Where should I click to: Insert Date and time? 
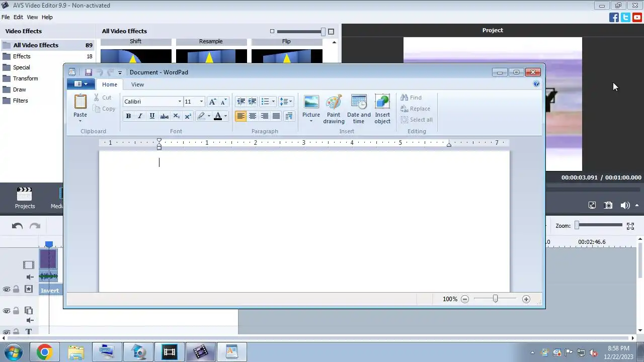click(x=359, y=109)
